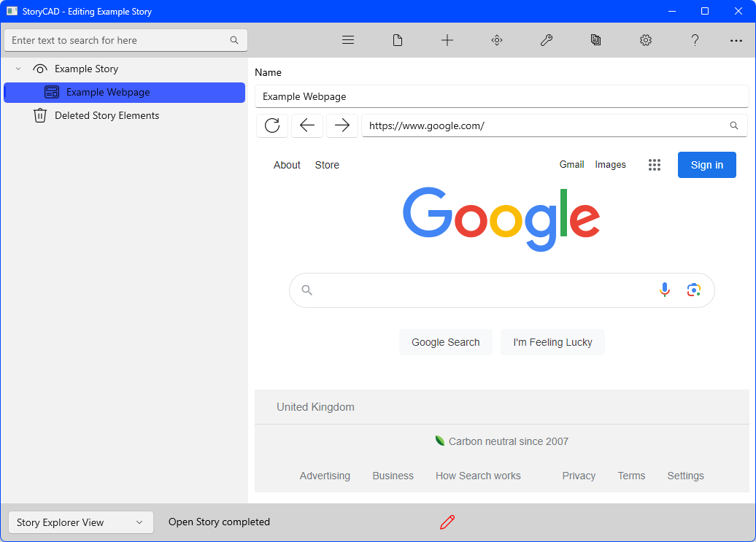Click the United Kingdom footer text

click(315, 407)
